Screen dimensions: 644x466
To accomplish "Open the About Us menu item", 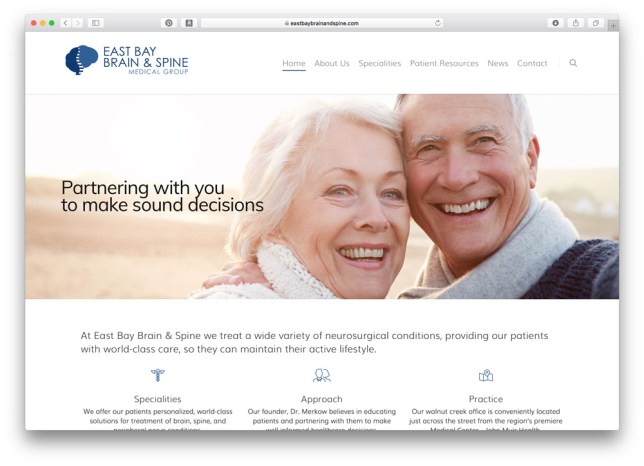I will 332,63.
